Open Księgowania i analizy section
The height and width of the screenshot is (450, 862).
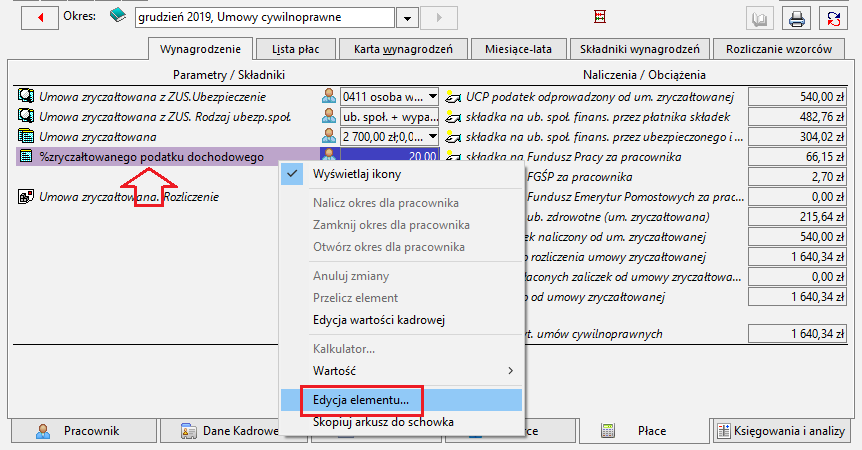click(x=781, y=431)
